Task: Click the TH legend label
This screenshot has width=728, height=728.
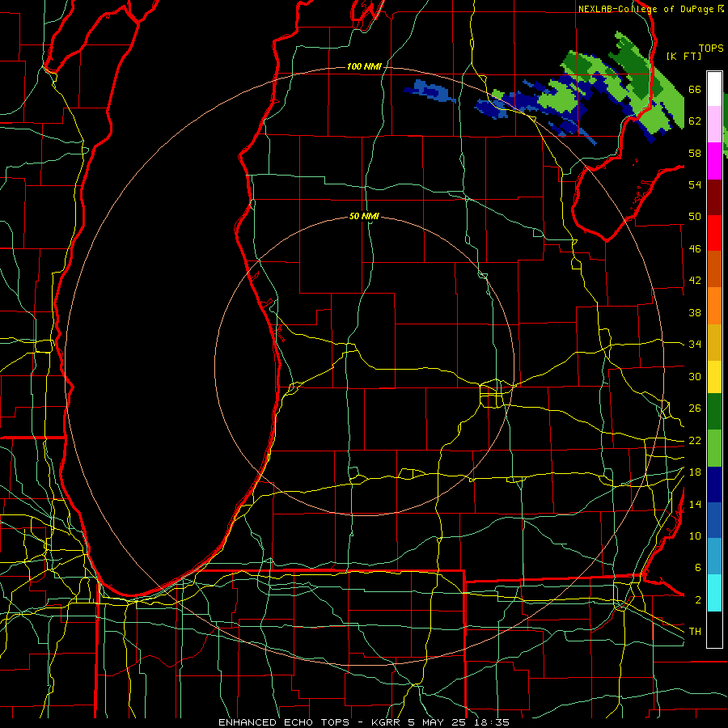Action: (x=695, y=631)
